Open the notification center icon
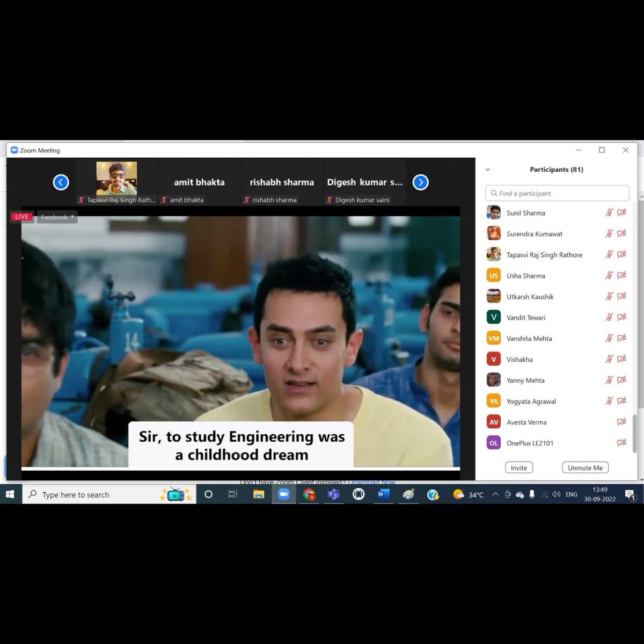 (630, 495)
